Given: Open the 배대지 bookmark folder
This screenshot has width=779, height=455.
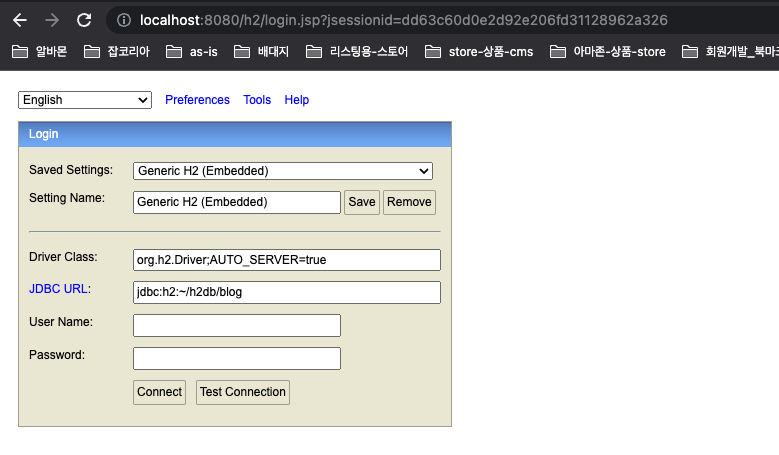Looking at the screenshot, I should (261, 52).
